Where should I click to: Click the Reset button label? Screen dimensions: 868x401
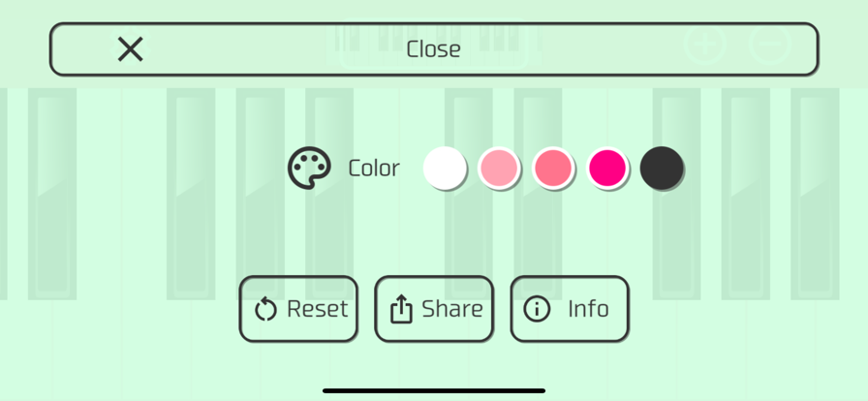click(318, 309)
